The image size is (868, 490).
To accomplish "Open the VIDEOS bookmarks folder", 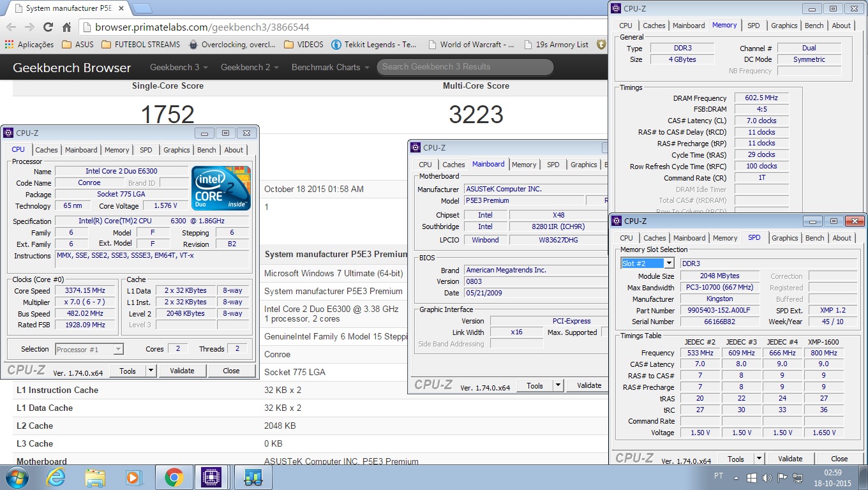I will click(304, 45).
